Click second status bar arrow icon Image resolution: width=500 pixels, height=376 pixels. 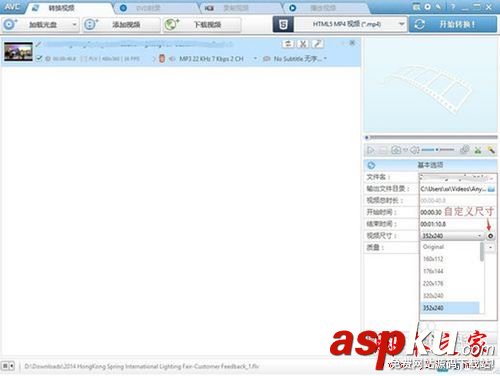pos(12,366)
